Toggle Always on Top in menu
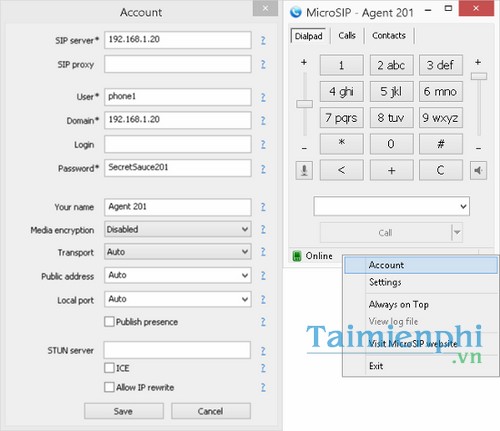The width and height of the screenshot is (500, 431). coord(421,304)
